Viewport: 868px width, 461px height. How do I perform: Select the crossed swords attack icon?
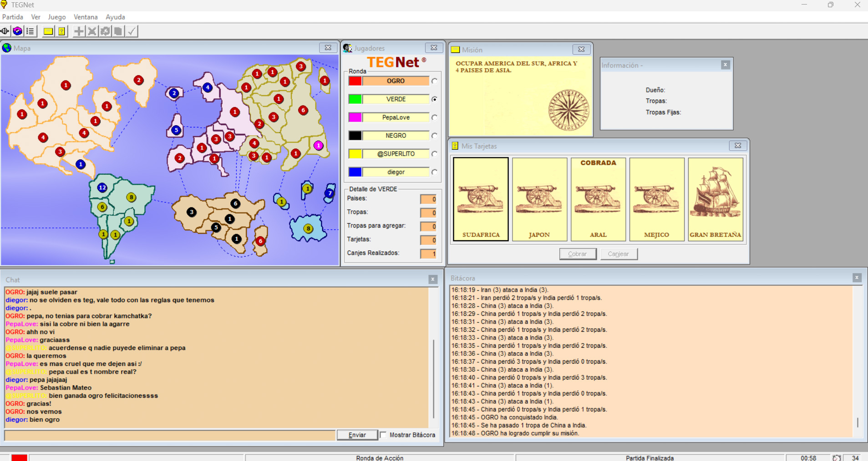[92, 31]
